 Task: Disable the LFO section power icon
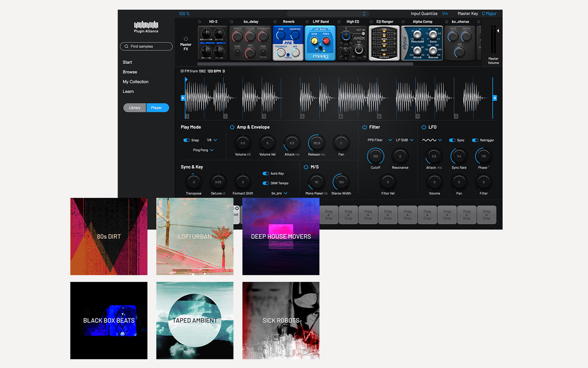click(424, 127)
